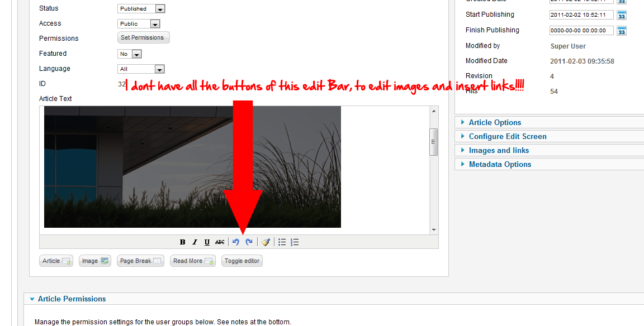Select the building image in article editor
This screenshot has height=326, width=644.
point(192,167)
